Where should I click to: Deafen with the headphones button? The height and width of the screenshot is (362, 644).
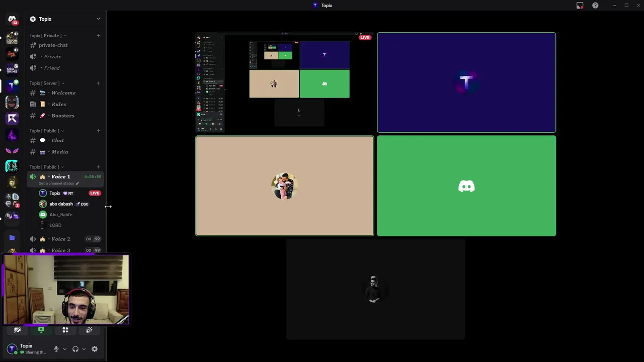click(x=75, y=349)
